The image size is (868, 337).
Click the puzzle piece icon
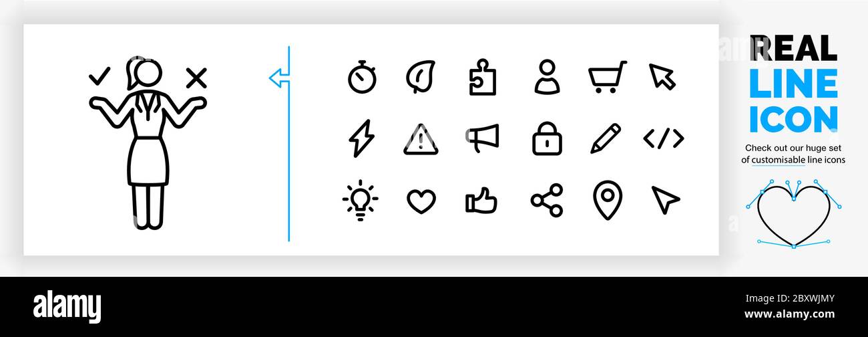point(482,78)
